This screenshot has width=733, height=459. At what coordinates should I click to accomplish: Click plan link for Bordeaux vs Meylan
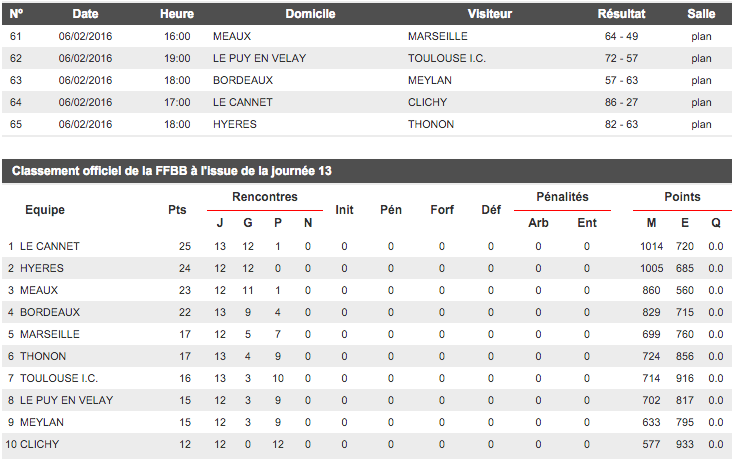(701, 80)
